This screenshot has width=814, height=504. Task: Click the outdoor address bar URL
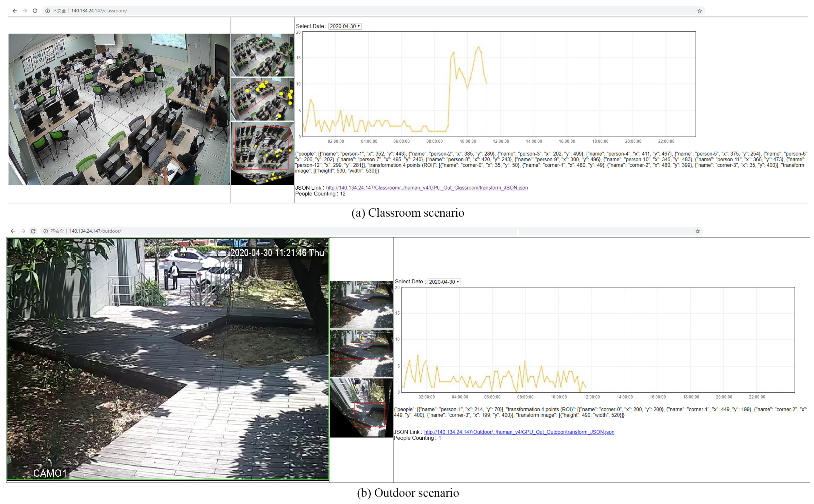coord(95,231)
